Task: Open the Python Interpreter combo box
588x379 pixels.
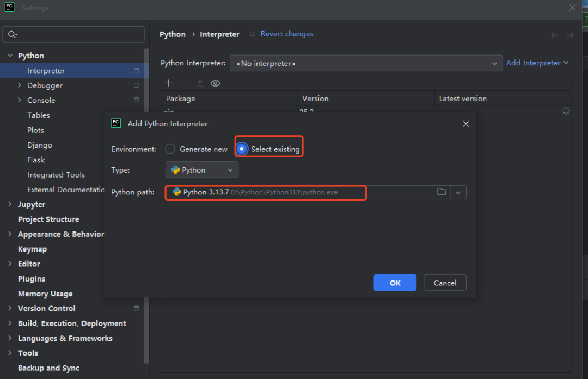Action: 366,63
